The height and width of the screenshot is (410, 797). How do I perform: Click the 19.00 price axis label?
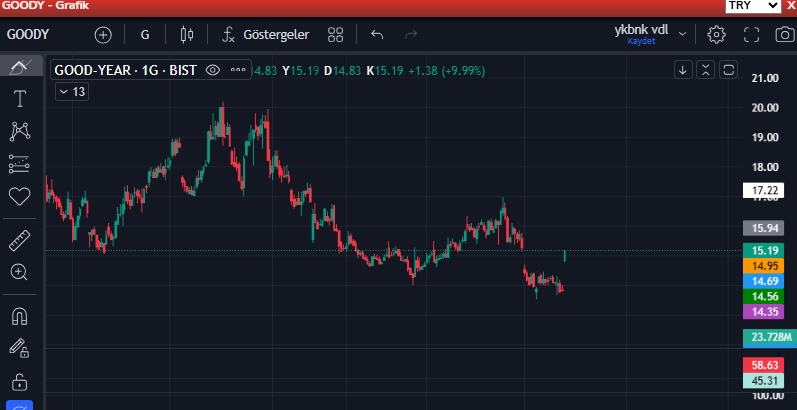765,137
